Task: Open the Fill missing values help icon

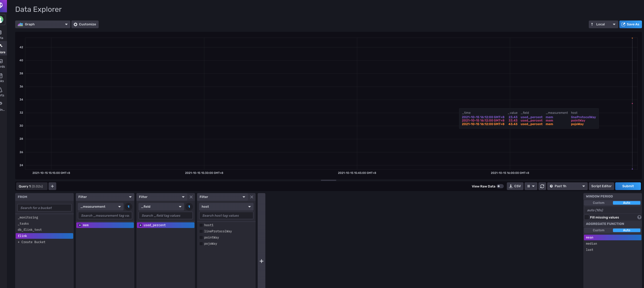Action: coord(639,217)
